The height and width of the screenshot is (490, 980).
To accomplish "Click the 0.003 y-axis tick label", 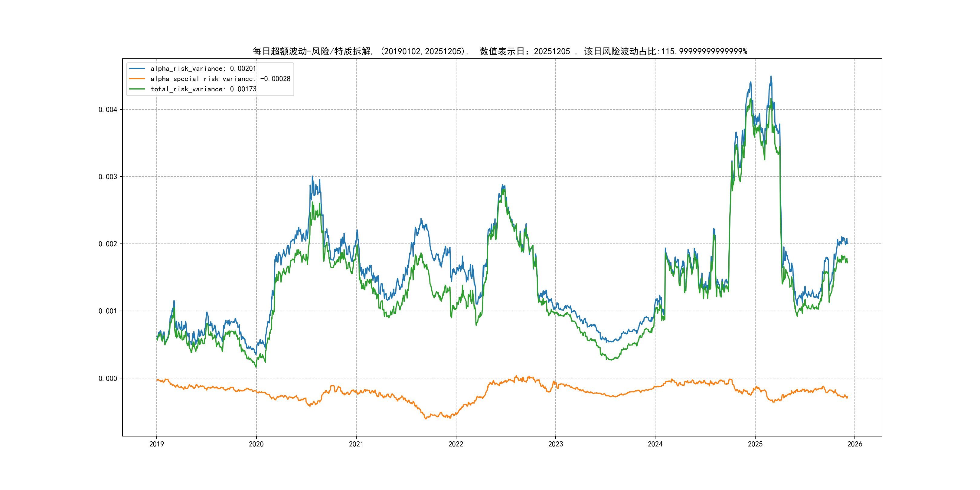I will point(108,177).
